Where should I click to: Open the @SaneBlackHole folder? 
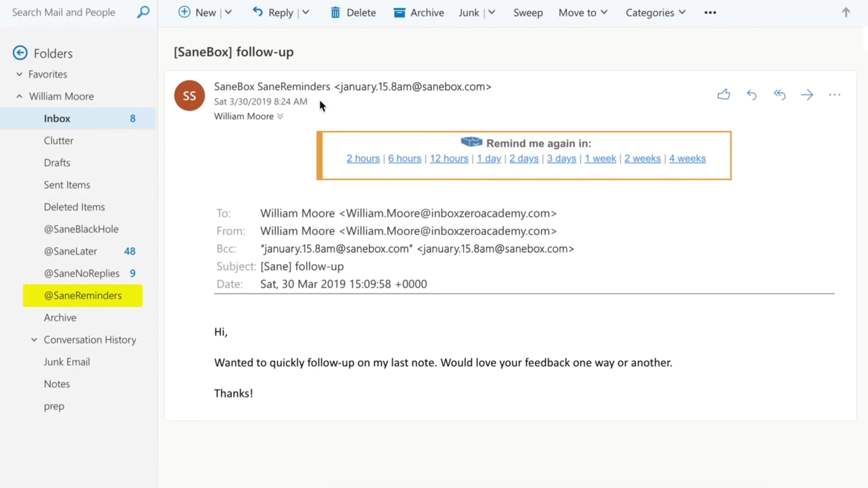(81, 229)
